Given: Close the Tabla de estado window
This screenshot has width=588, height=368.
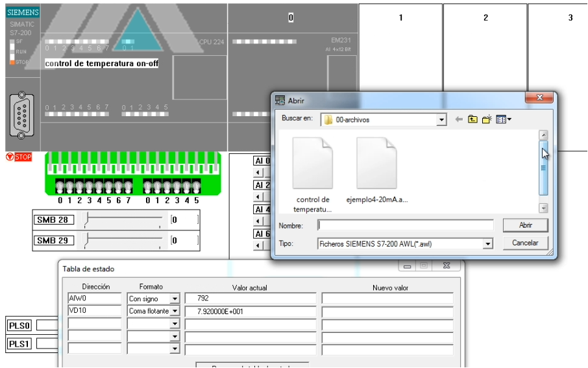Looking at the screenshot, I should (x=447, y=265).
